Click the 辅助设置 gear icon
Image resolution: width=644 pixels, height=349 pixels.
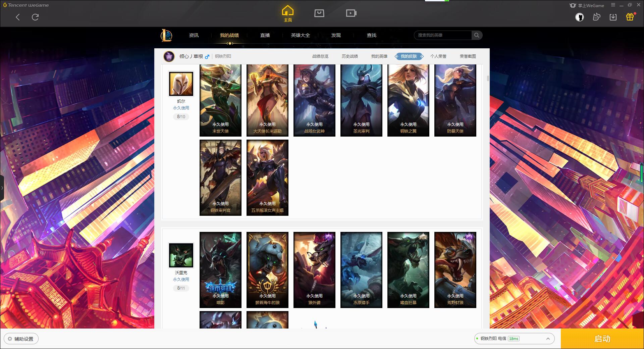click(10, 339)
